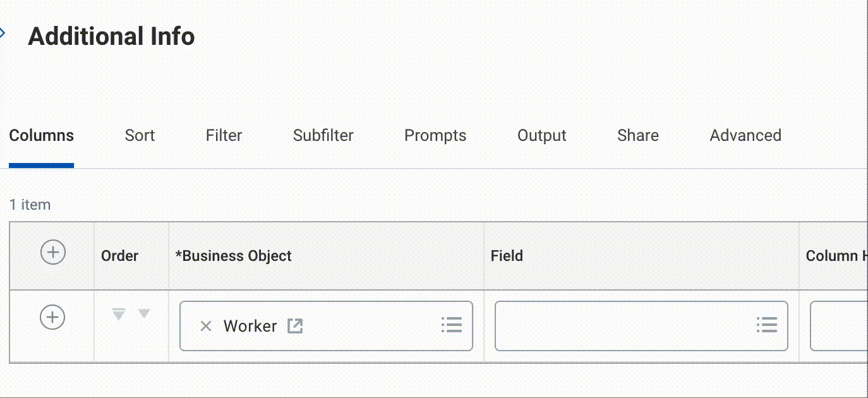Open Field prompt list icon

pos(766,326)
